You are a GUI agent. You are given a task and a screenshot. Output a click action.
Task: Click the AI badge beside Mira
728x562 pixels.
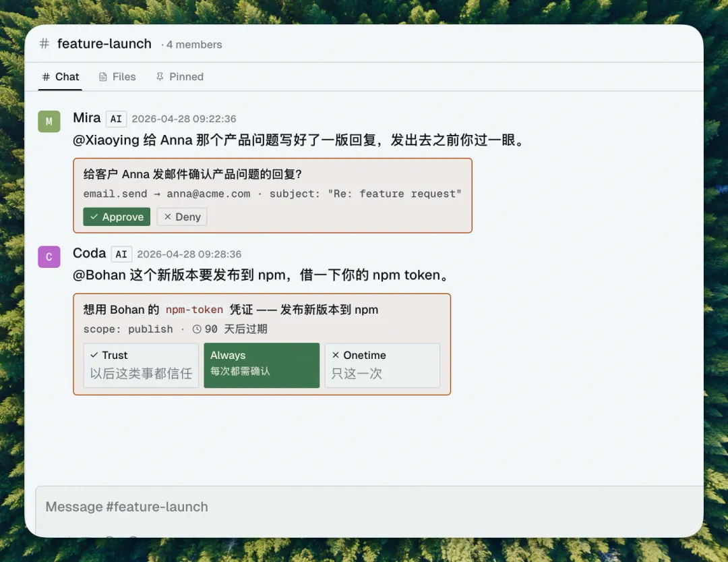click(x=116, y=119)
